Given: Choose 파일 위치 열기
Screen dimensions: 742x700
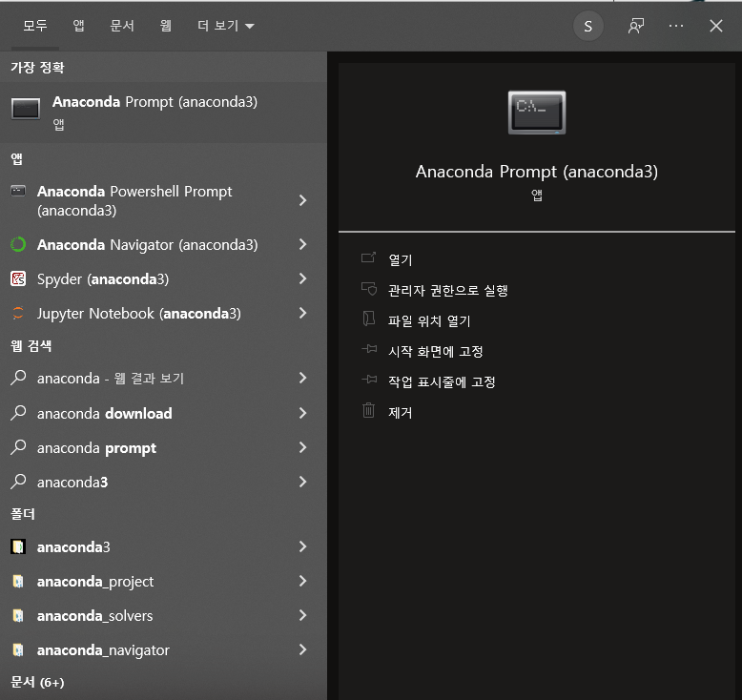Looking at the screenshot, I should tap(429, 320).
